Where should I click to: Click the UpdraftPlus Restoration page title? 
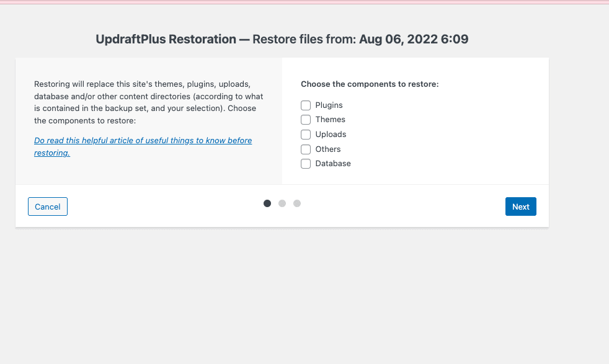(282, 39)
